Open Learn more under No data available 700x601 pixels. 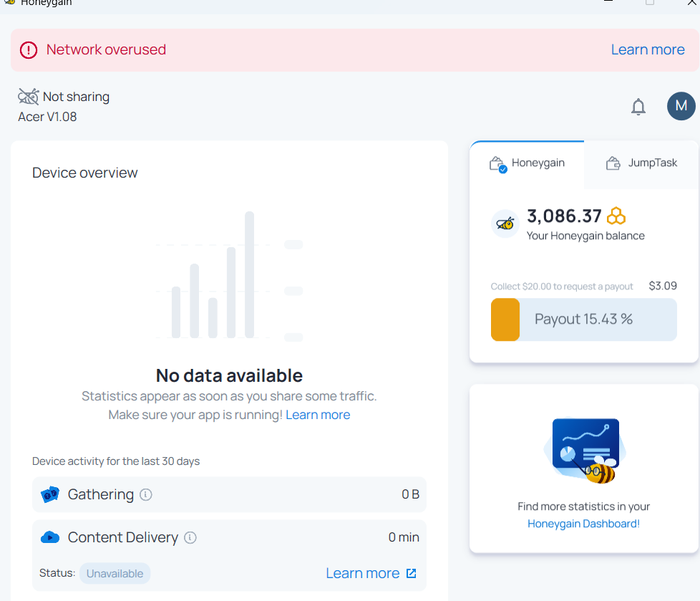pos(318,415)
